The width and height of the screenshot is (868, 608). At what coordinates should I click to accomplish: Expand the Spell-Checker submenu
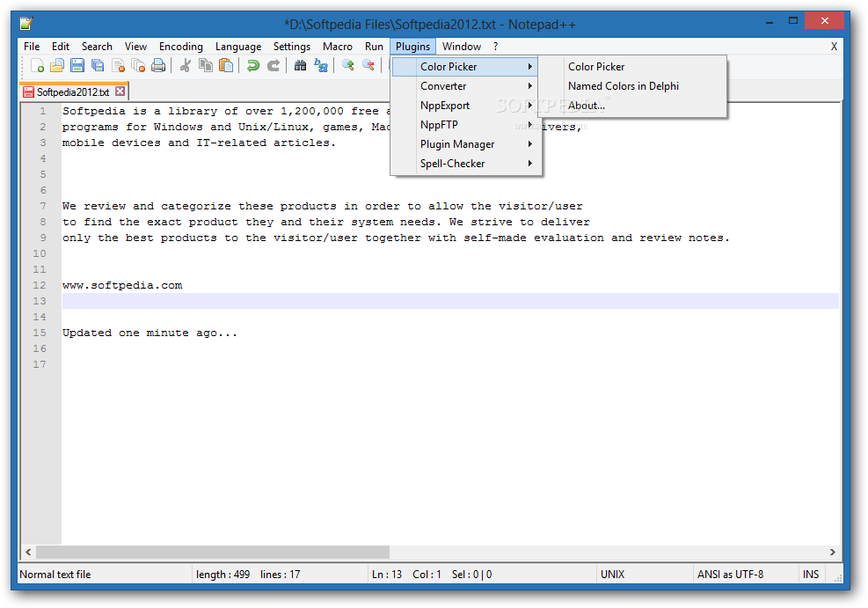465,164
